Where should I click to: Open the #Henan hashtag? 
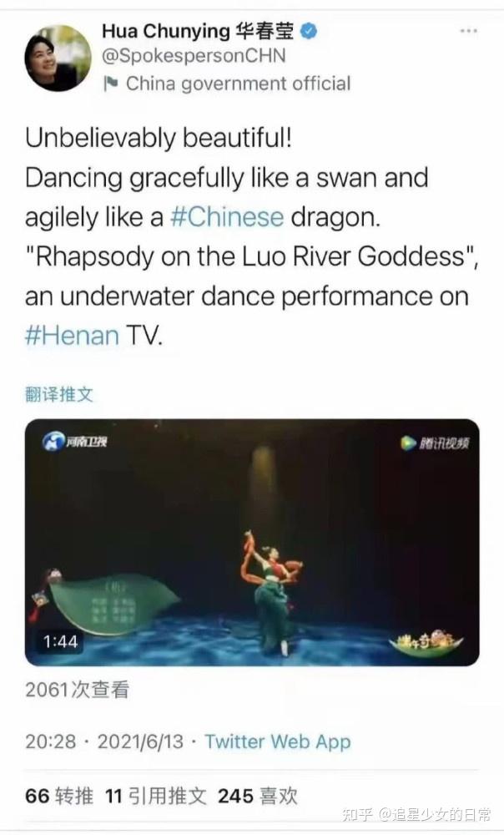click(x=72, y=336)
